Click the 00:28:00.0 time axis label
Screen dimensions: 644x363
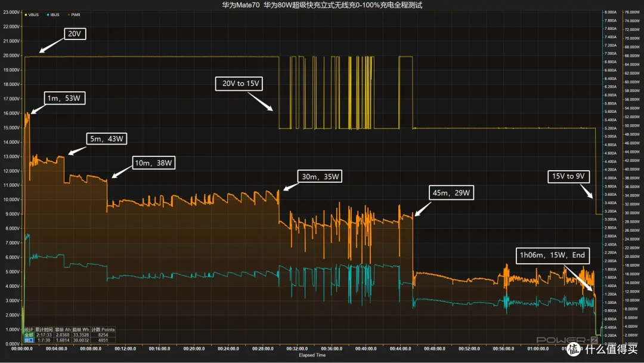(263, 349)
